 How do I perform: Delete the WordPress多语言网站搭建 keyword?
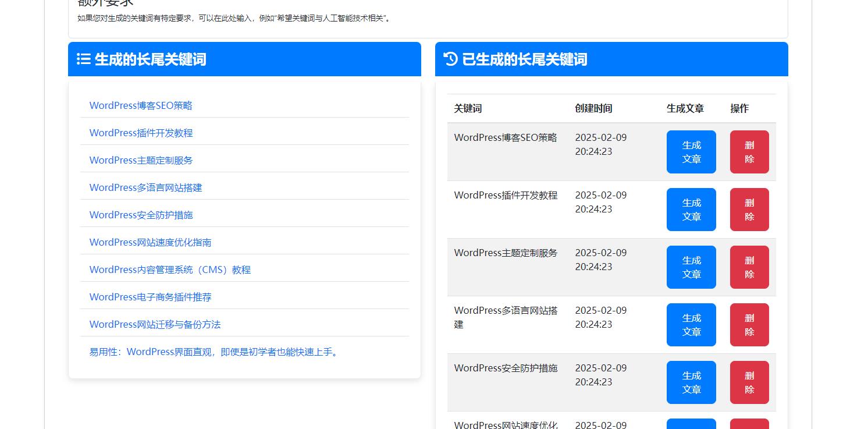tap(749, 325)
